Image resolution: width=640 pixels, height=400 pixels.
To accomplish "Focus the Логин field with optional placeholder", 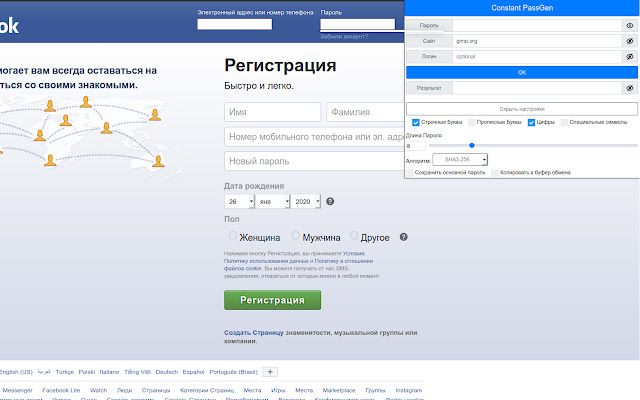I will (x=537, y=56).
